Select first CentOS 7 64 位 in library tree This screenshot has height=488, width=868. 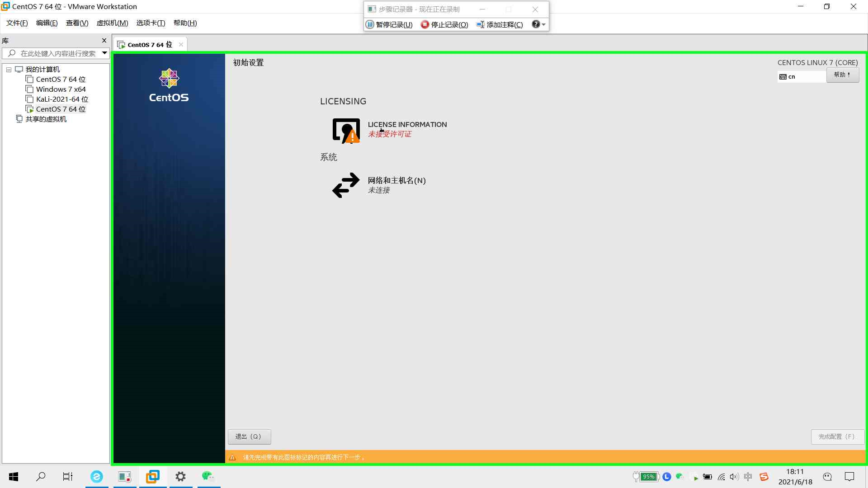(x=61, y=80)
